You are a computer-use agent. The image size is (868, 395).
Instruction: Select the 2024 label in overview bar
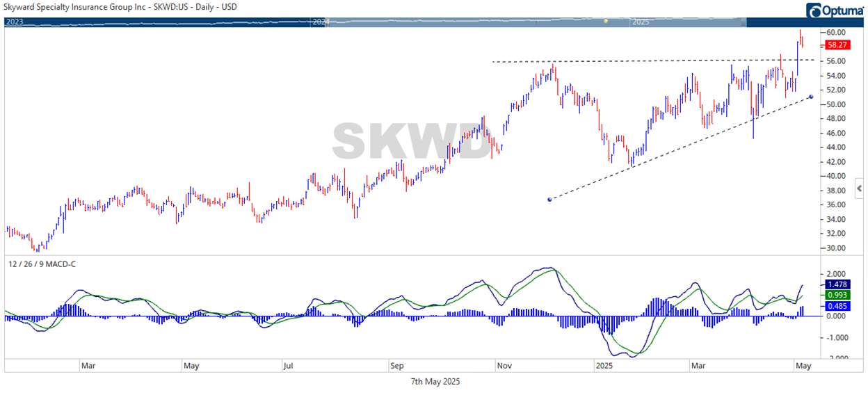click(x=321, y=22)
